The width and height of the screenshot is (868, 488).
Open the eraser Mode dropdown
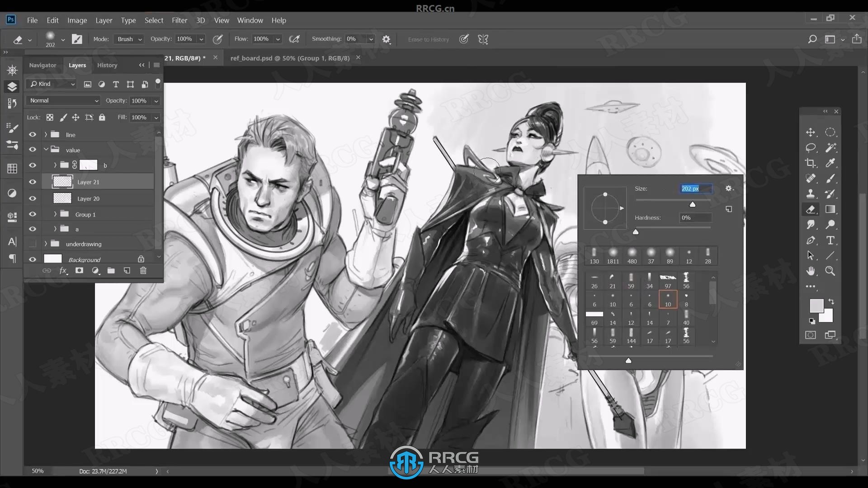(128, 39)
